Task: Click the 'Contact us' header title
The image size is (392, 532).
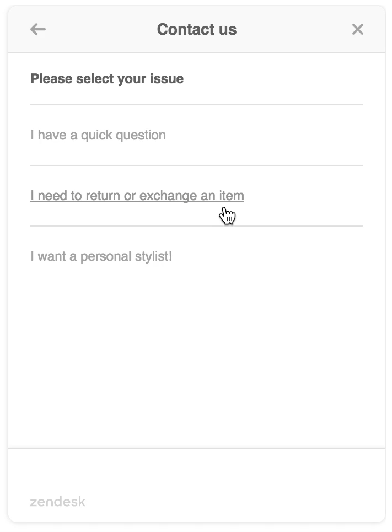Action: pos(196,29)
